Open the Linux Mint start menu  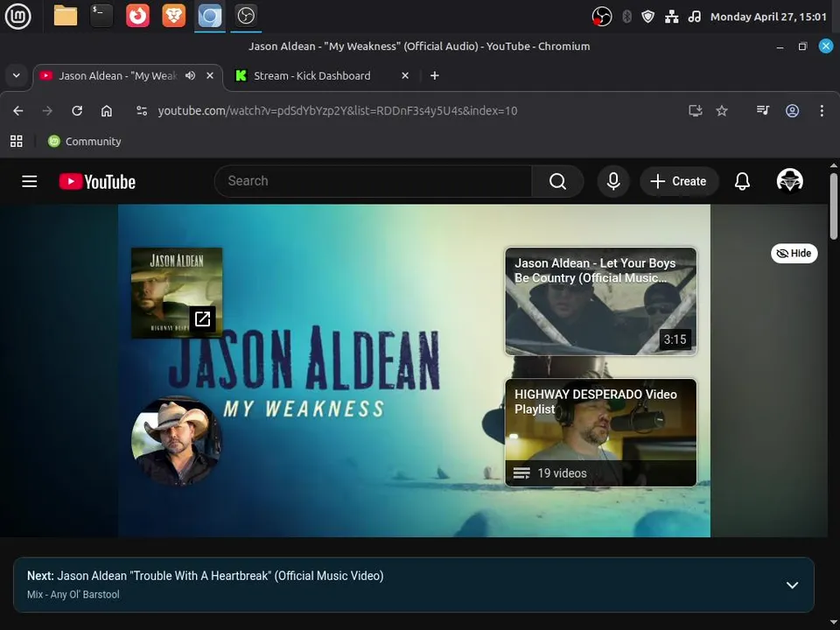point(18,16)
